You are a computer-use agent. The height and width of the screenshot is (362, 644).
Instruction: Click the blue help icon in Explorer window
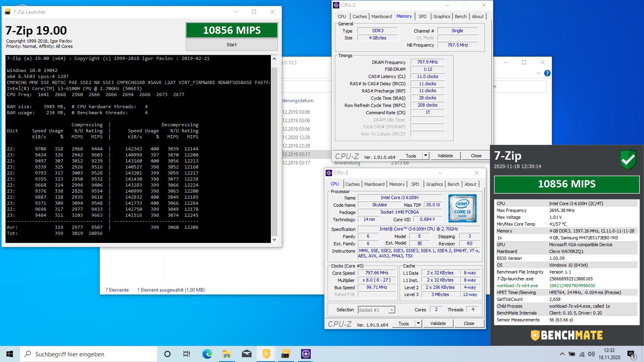click(547, 73)
